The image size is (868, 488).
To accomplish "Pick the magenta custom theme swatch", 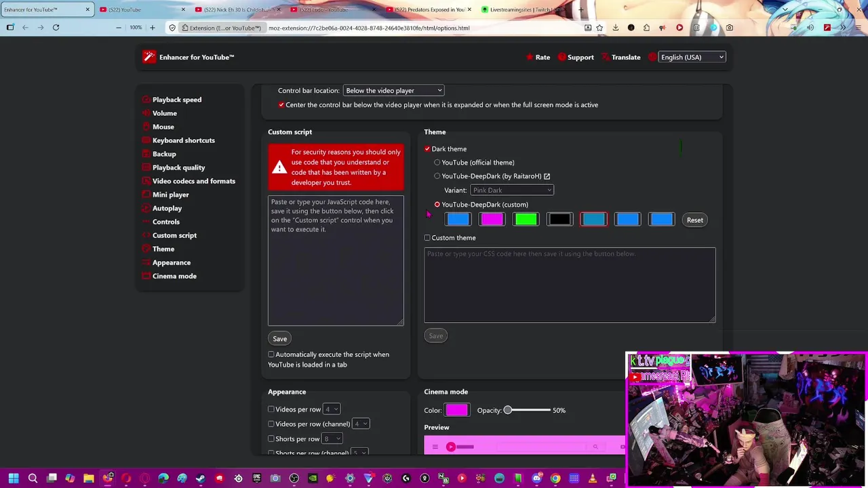I will (492, 220).
